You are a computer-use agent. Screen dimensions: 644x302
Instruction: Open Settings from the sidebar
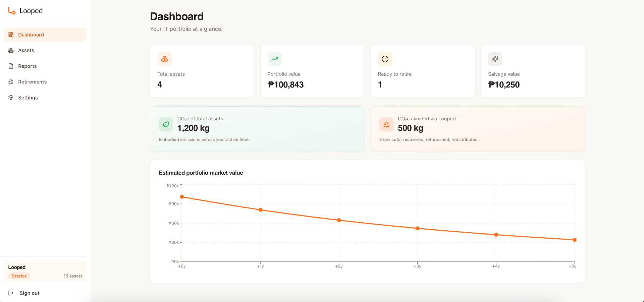[45, 98]
